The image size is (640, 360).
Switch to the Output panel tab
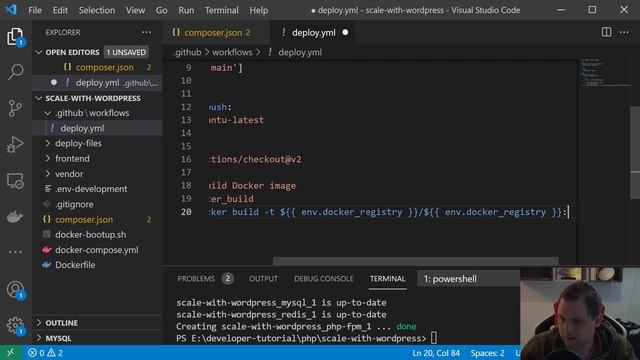(x=263, y=279)
